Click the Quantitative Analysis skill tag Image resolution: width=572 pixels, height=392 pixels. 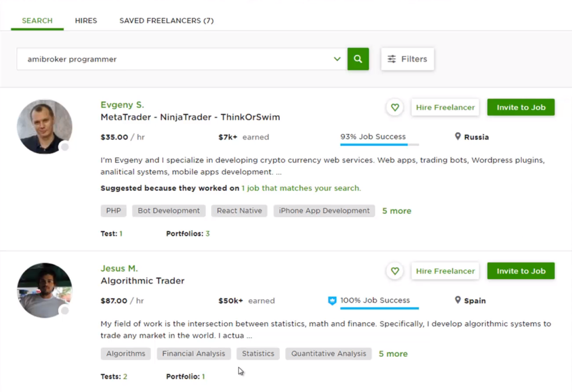click(x=328, y=353)
